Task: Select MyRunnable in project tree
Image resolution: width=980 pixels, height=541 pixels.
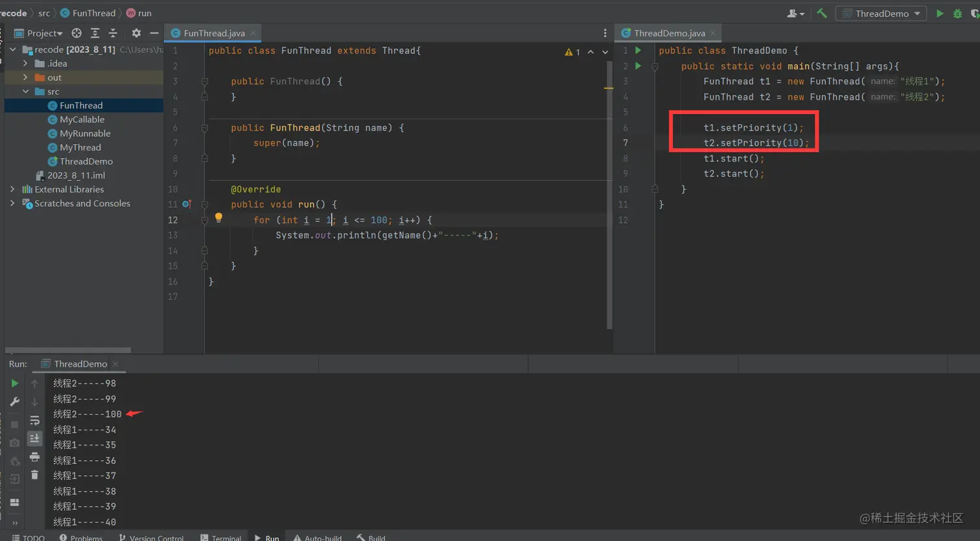Action: (84, 133)
